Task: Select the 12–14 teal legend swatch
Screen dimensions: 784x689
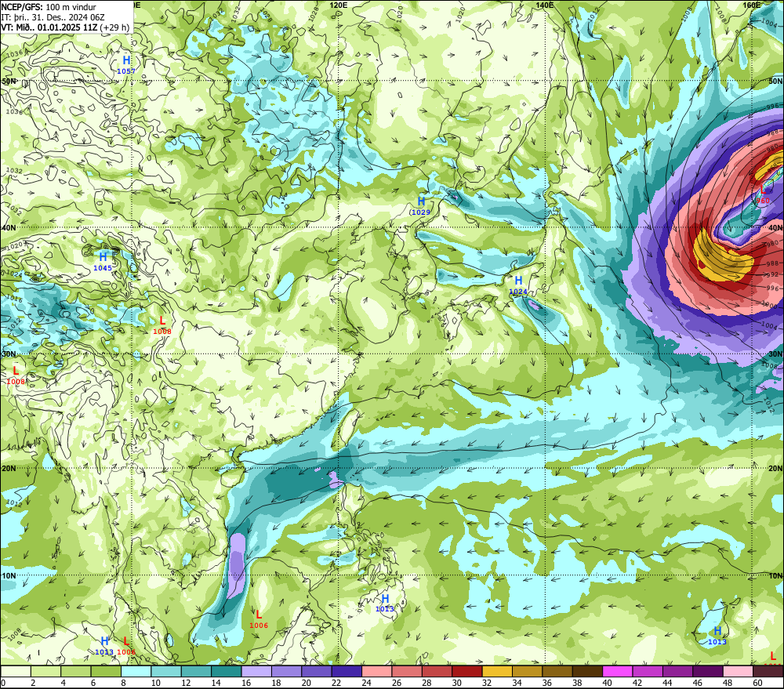Action: point(196,671)
